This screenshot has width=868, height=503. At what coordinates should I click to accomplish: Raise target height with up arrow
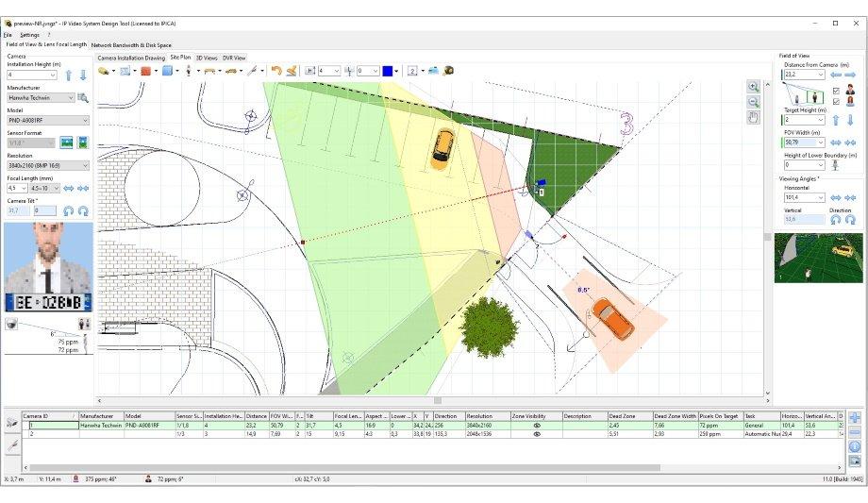click(x=836, y=120)
